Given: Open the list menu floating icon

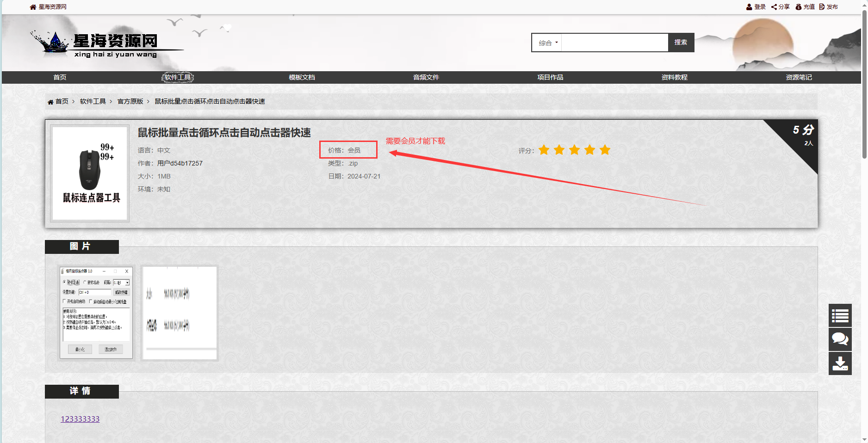Looking at the screenshot, I should (840, 316).
